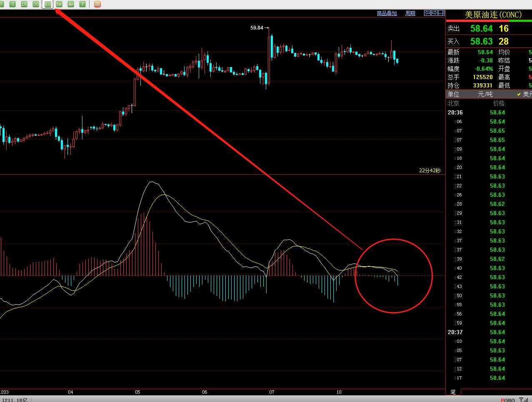Toggle the side panel layout icon
The width and height of the screenshot is (532, 402).
[x=441, y=13]
